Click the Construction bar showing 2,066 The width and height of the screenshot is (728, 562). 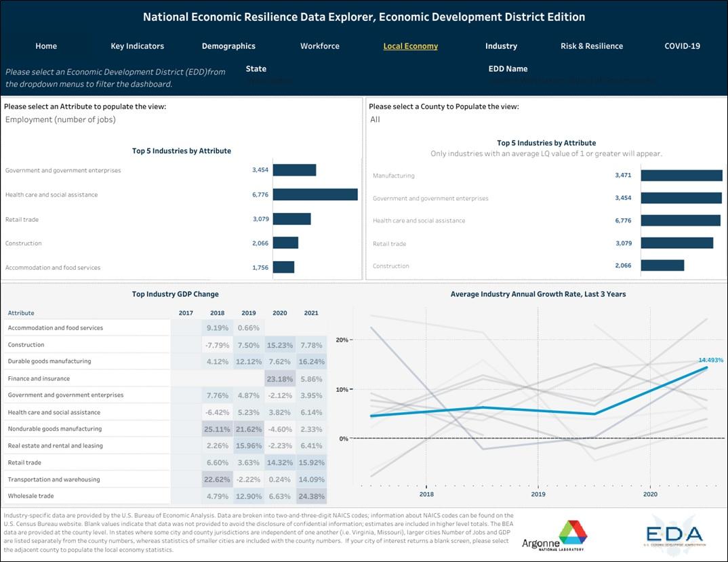pyautogui.click(x=285, y=243)
